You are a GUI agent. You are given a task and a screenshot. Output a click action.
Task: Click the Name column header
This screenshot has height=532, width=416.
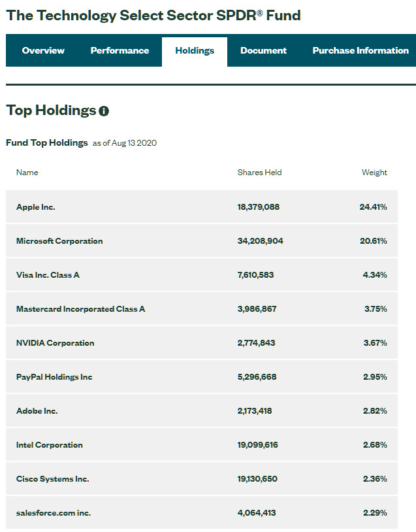[27, 173]
